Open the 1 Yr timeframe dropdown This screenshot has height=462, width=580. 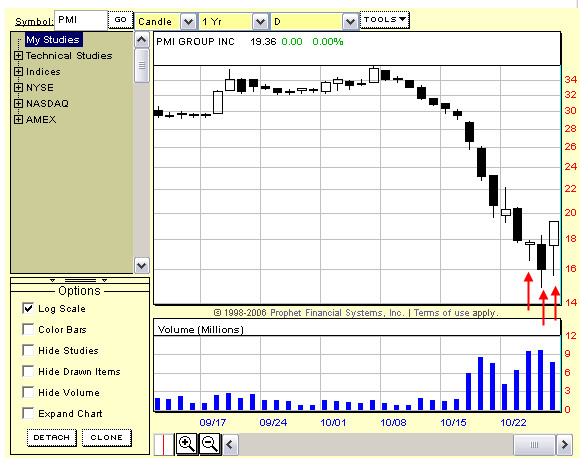coord(260,22)
